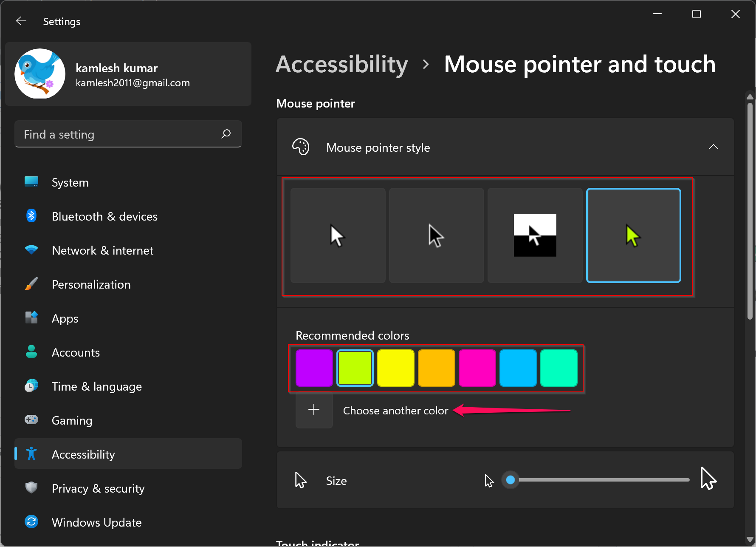The image size is (756, 547).
Task: Click the search magnifier in Find a setting
Action: [226, 134]
